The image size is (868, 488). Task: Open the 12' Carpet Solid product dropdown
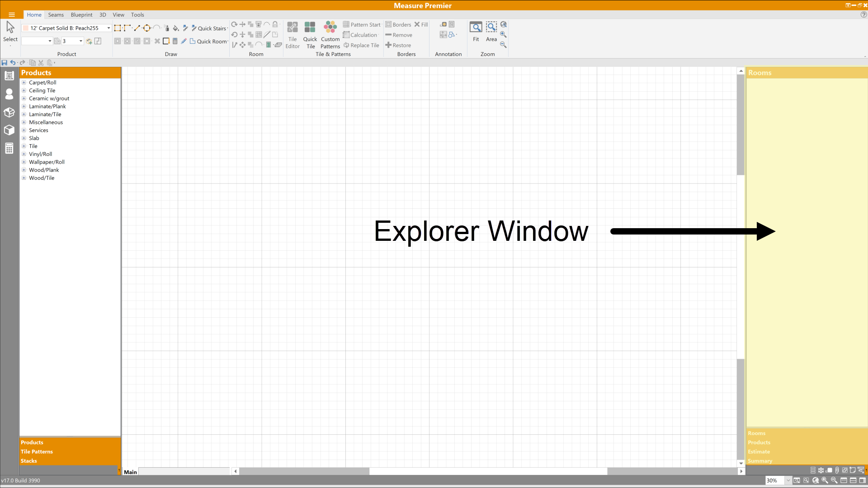coord(108,28)
